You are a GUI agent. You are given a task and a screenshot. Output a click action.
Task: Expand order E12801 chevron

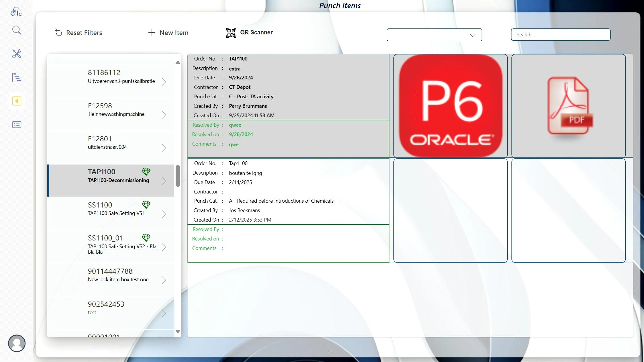pyautogui.click(x=164, y=148)
